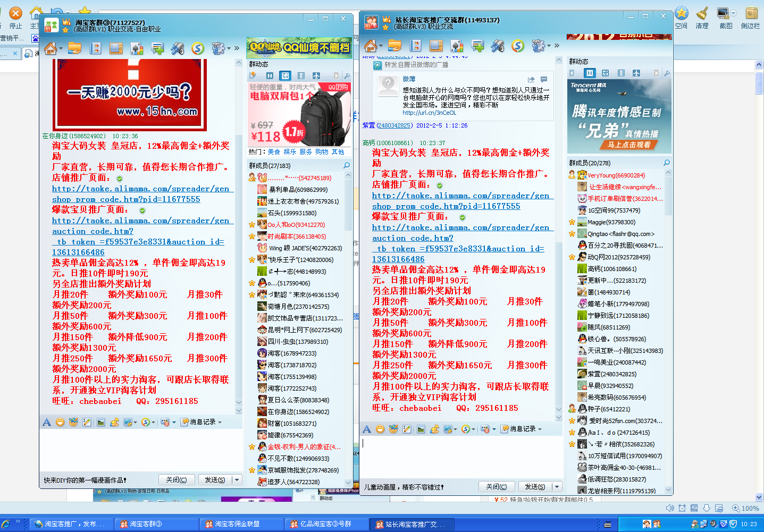The height and width of the screenshot is (532, 764).
Task: Click 发送(S) button in 站长淘宝客推广交流群 window
Action: (535, 487)
